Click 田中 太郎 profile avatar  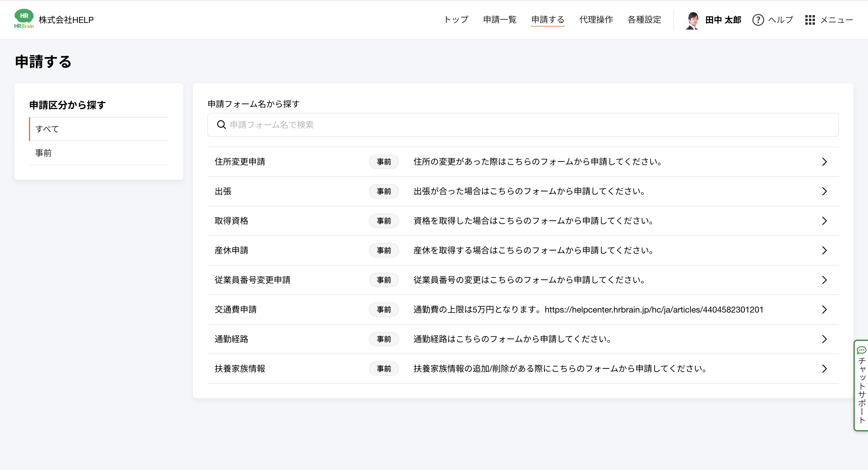(693, 20)
